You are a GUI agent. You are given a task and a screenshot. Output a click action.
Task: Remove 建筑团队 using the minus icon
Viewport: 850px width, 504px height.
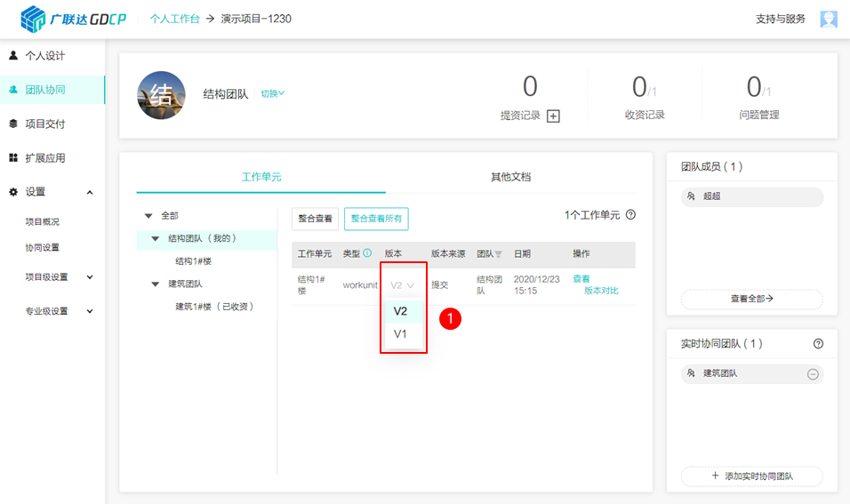pyautogui.click(x=813, y=374)
